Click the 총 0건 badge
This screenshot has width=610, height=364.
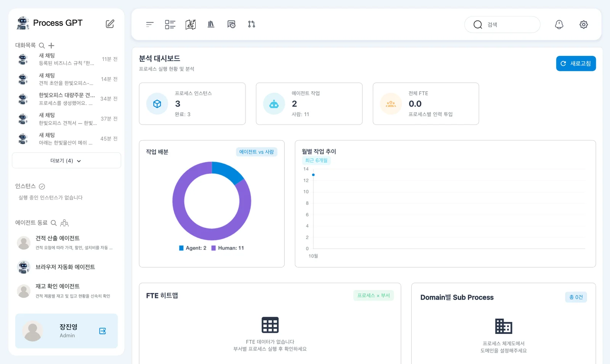[x=576, y=297]
